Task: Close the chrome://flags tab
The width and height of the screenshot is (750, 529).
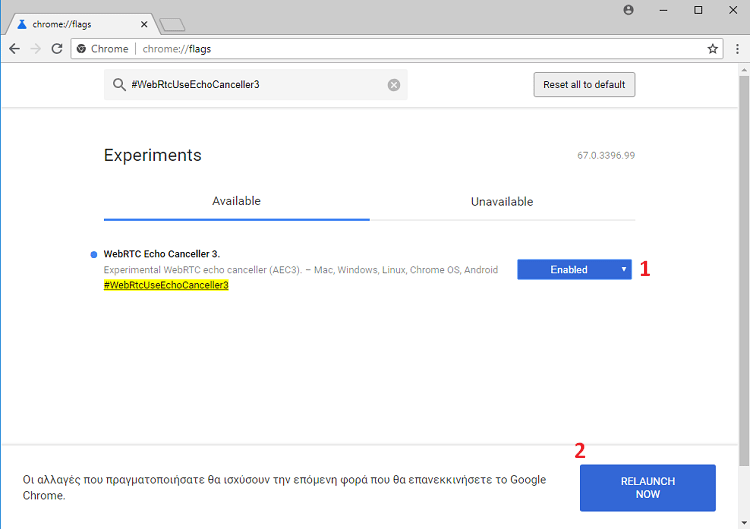Action: (144, 24)
